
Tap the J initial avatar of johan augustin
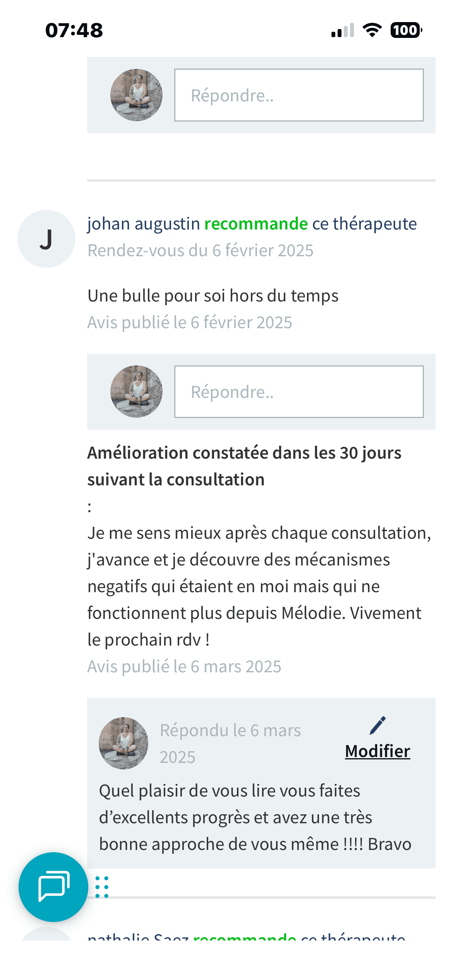[x=46, y=239]
